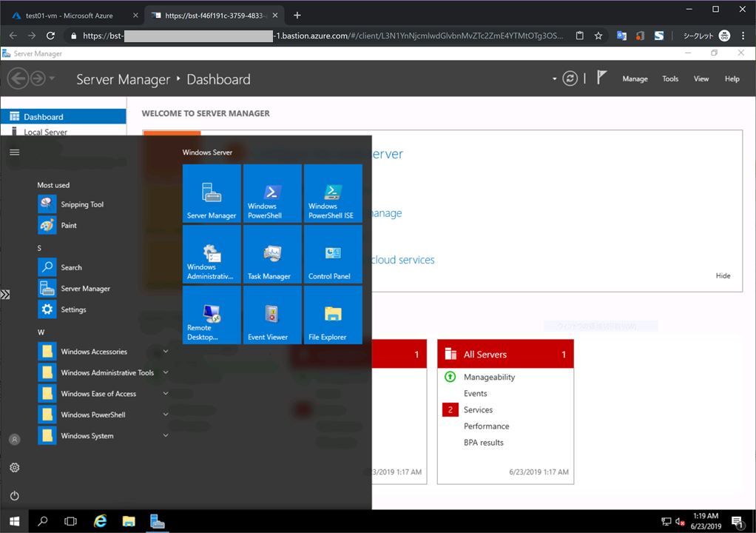Screen dimensions: 756x533
Task: Launch Internet Explorer from the taskbar
Action: [100, 521]
